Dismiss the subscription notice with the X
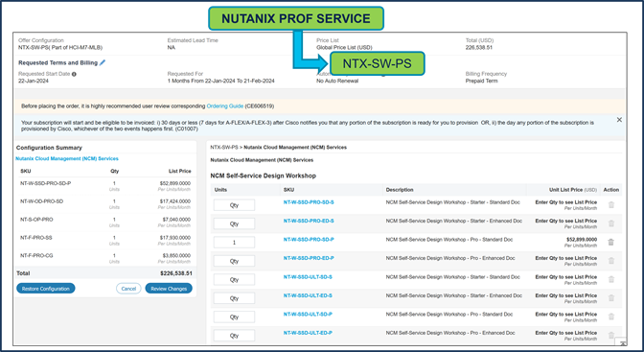Viewport: 644px width, 352px height. point(619,120)
